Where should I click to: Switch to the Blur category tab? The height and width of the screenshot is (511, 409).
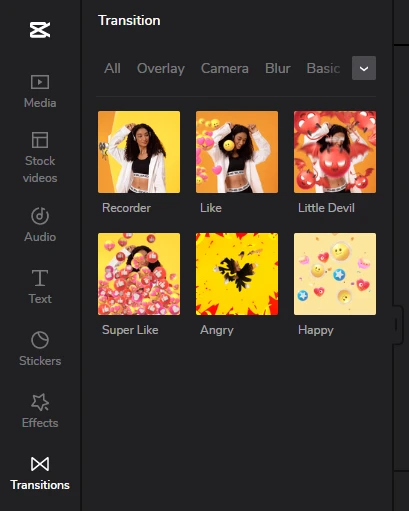point(278,68)
